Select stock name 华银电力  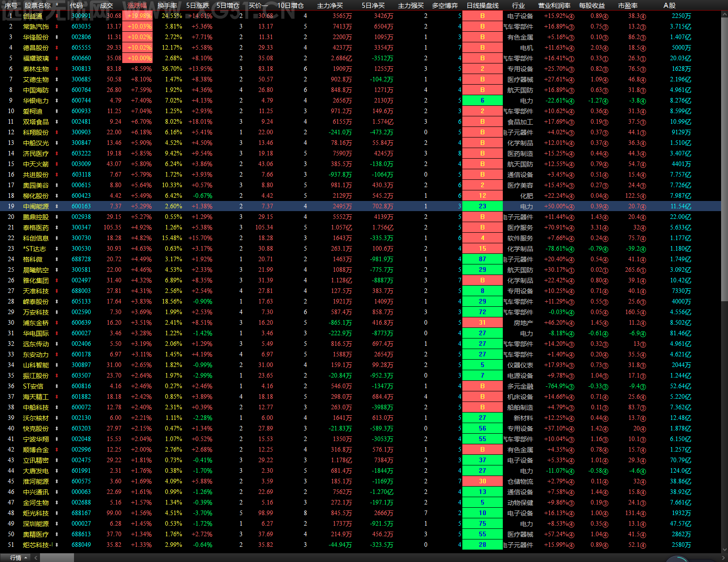pyautogui.click(x=36, y=101)
